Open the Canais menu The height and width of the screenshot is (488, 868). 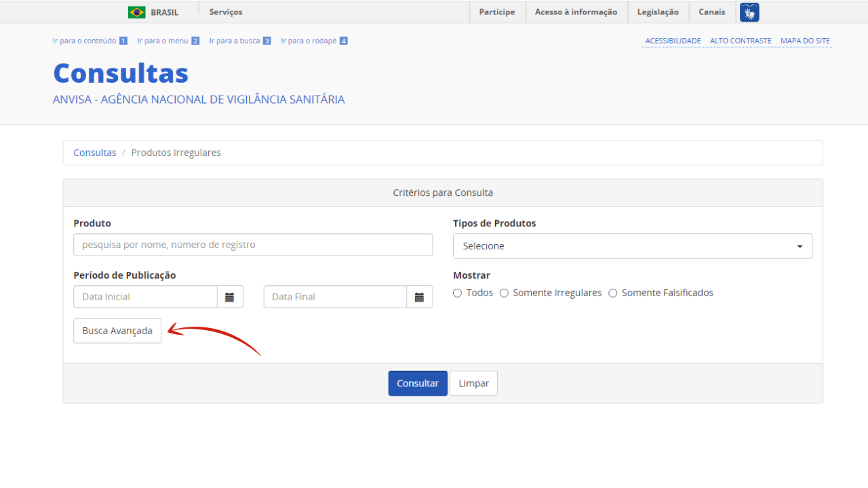point(711,12)
